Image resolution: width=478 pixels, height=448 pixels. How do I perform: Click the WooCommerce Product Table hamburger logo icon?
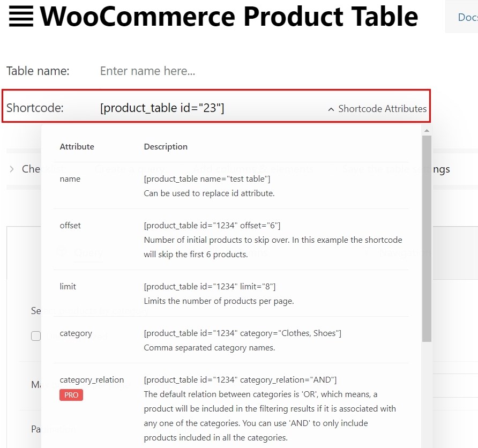pos(21,16)
